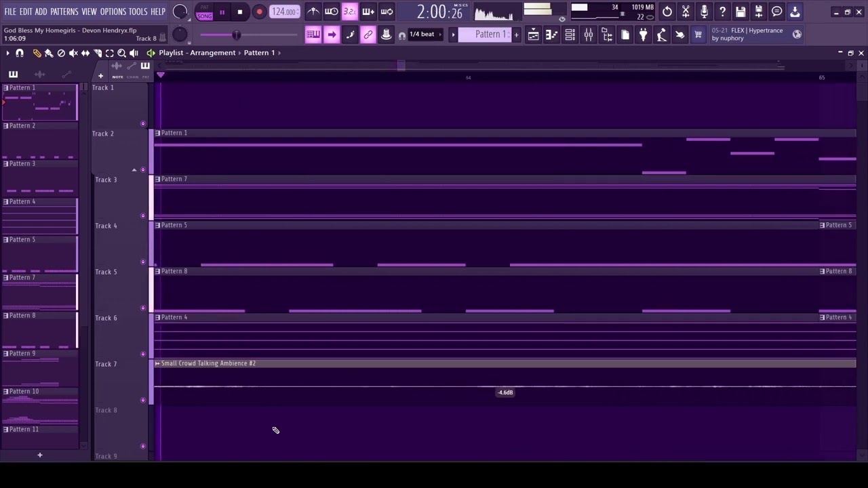Click the red Record button
868x488 pixels.
(259, 12)
